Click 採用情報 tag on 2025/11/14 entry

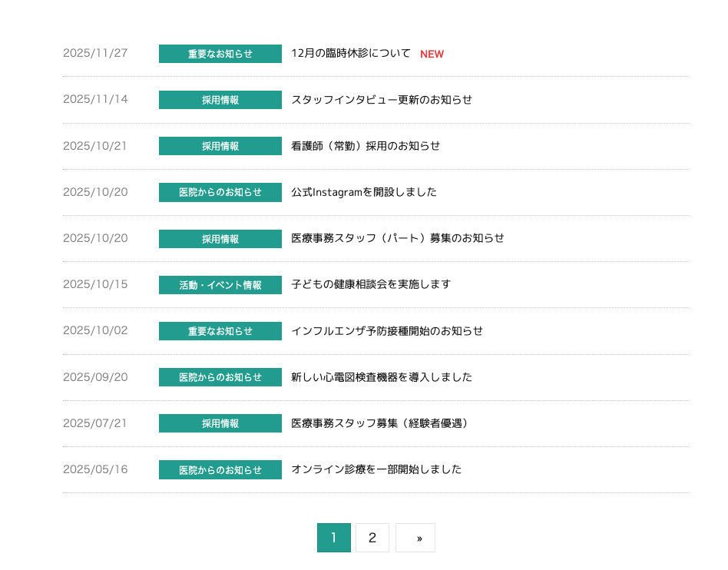coord(220,100)
